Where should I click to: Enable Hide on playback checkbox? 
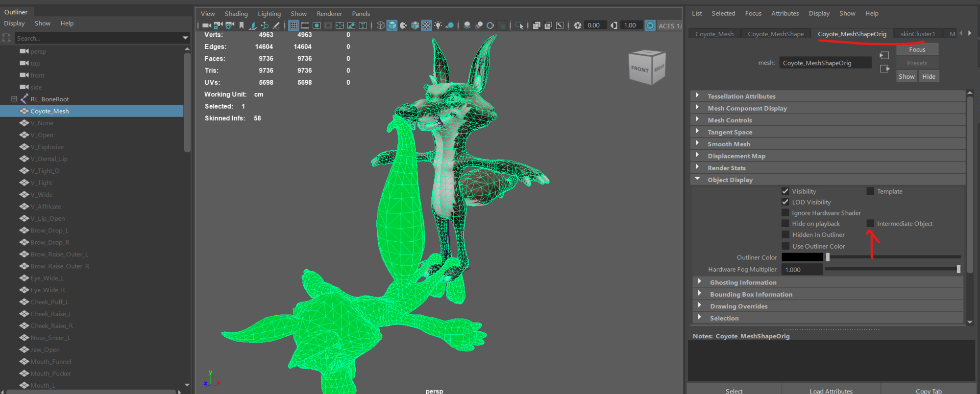coord(785,224)
